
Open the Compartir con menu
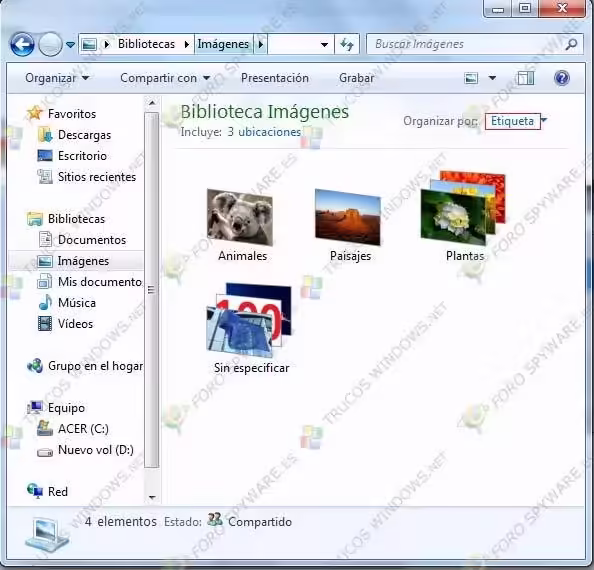point(165,78)
